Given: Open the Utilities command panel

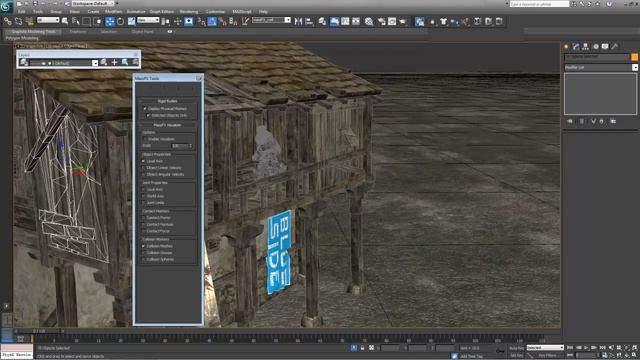Looking at the screenshot, I should (x=615, y=47).
